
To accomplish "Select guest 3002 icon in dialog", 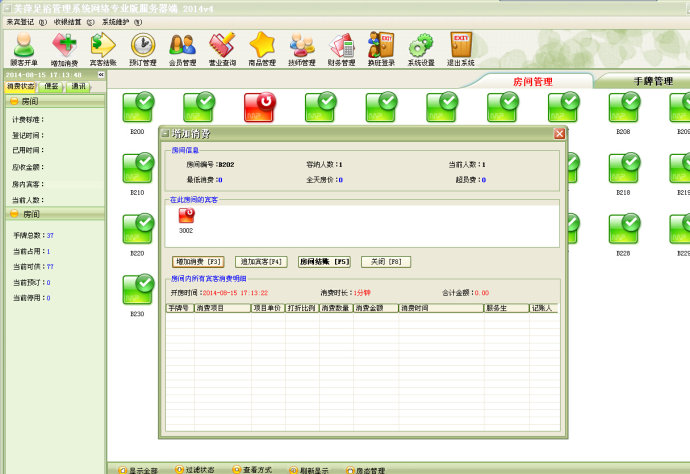I will tap(186, 216).
